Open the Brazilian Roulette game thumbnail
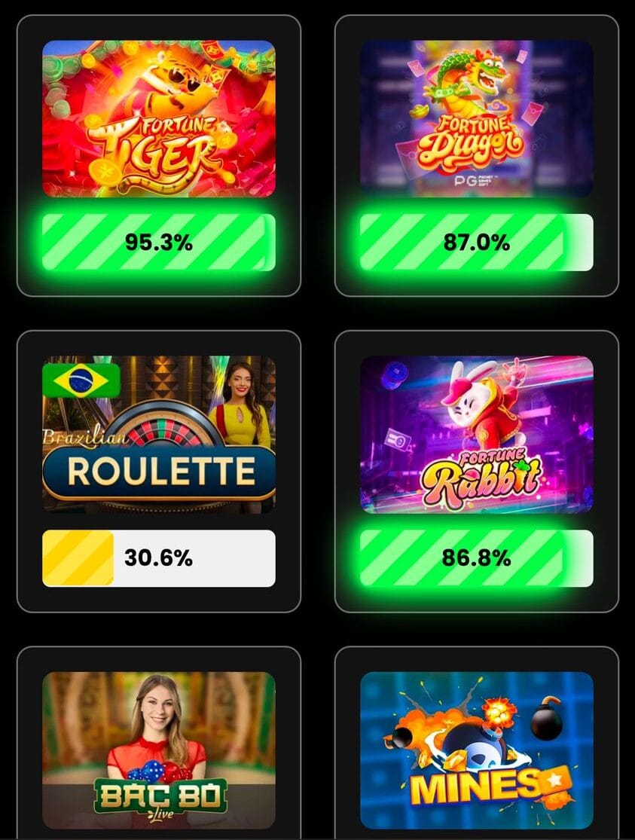The width and height of the screenshot is (635, 840). 159,435
